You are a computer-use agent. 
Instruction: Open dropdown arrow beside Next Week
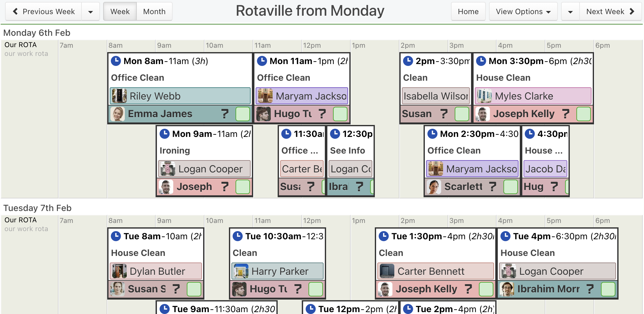point(570,12)
